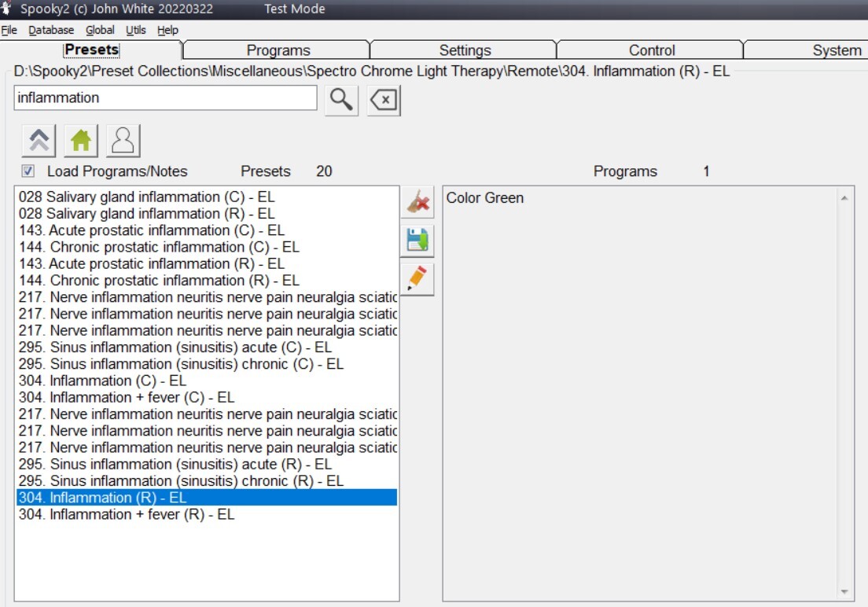This screenshot has height=607, width=868.
Task: Switch to the Settings tab
Action: (465, 50)
